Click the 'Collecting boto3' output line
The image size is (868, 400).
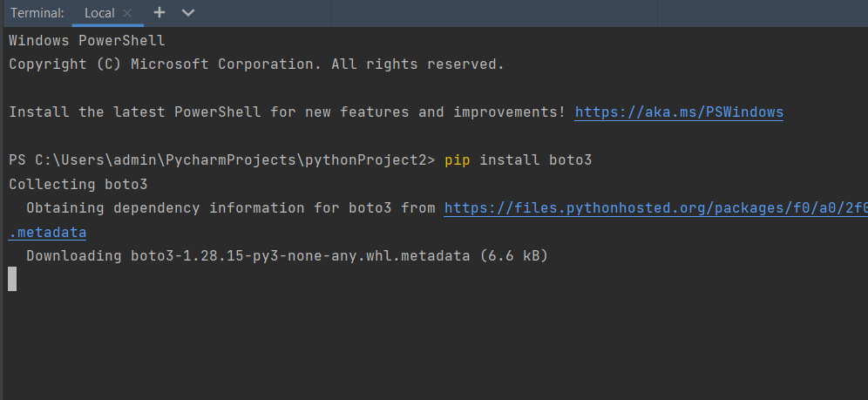[x=78, y=185]
